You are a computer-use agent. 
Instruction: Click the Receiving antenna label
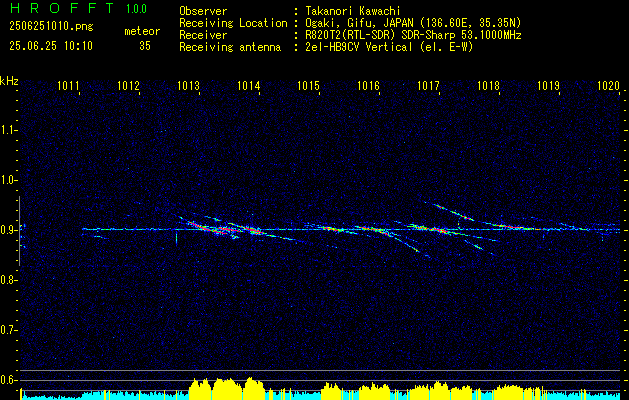pyautogui.click(x=230, y=47)
